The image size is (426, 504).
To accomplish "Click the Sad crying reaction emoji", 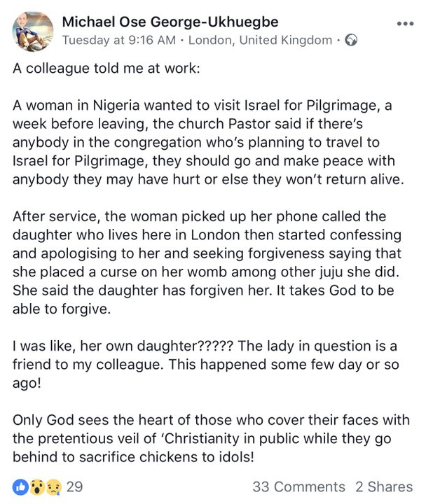I will point(54,486).
